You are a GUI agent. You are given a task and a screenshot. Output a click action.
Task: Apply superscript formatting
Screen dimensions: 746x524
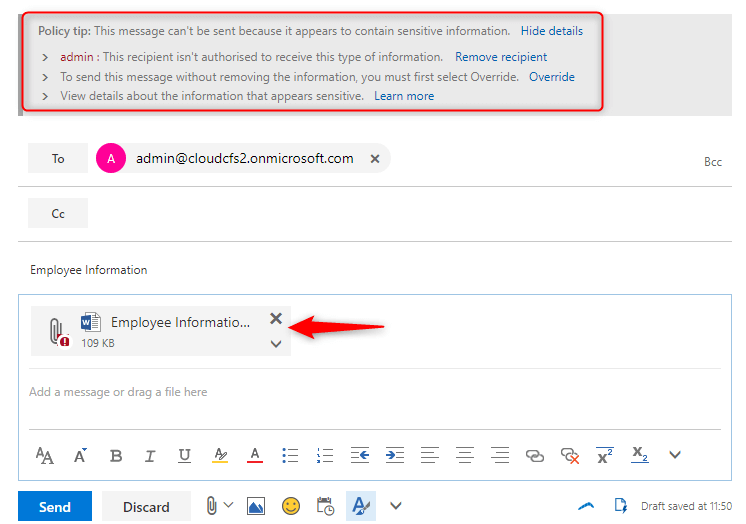pyautogui.click(x=605, y=455)
